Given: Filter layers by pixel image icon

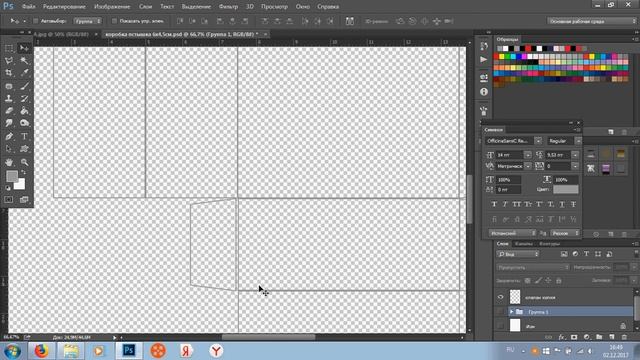Looking at the screenshot, I should pos(564,254).
